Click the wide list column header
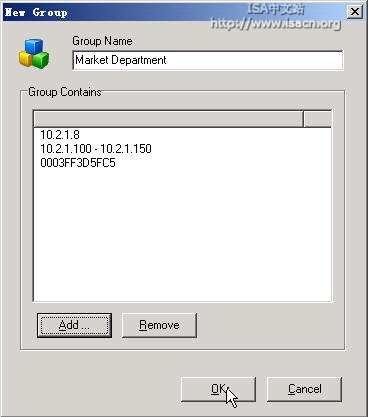 169,119
